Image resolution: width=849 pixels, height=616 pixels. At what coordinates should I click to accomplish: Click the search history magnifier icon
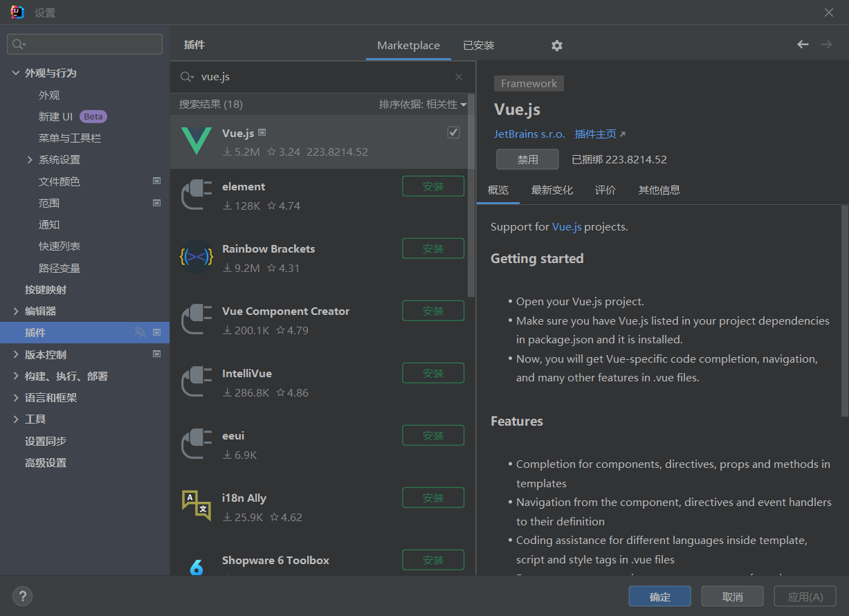point(187,77)
